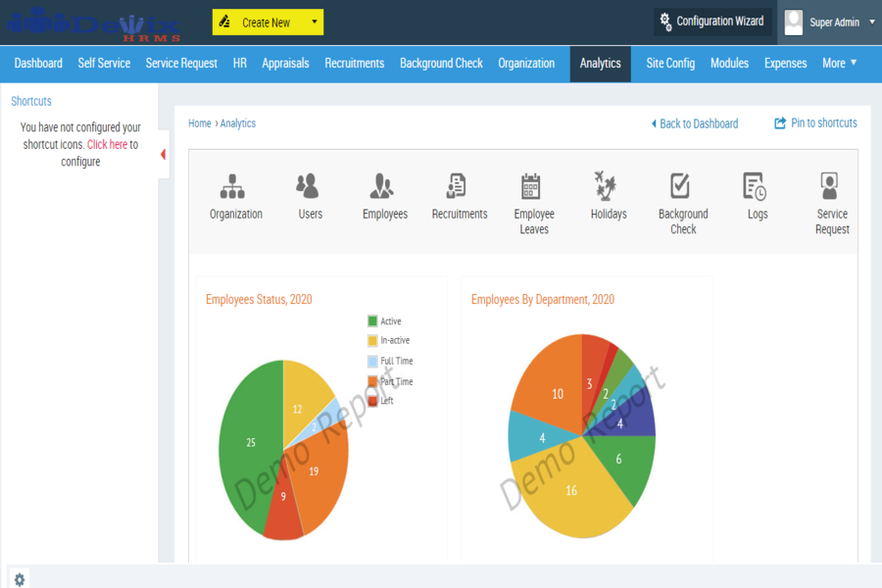Open the Create New dropdown arrow

(x=315, y=22)
